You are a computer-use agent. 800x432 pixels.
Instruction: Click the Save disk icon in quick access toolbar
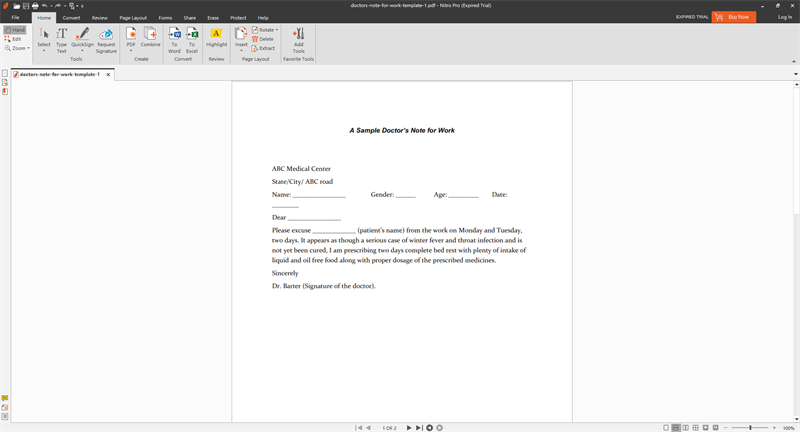(x=26, y=6)
